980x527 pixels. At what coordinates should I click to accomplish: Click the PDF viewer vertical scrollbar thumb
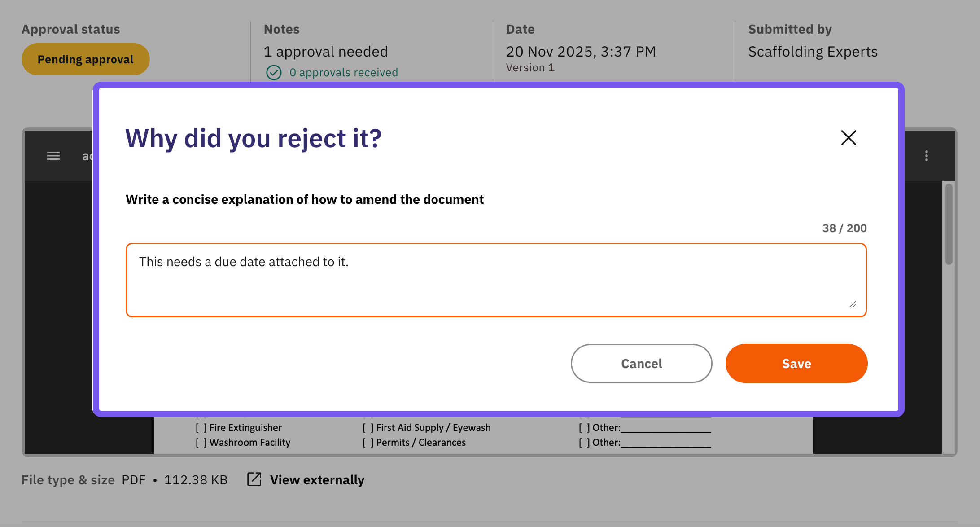tap(949, 224)
